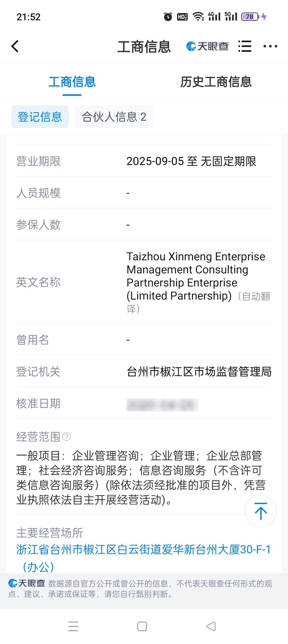The height and width of the screenshot is (644, 288).
Task: Tap the Android back triangle button
Action: pos(211,626)
